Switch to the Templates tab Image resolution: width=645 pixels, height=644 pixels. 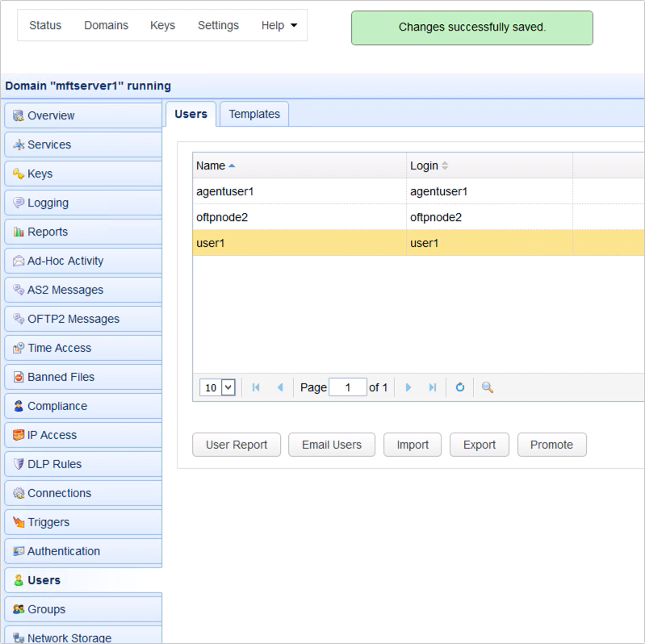254,114
